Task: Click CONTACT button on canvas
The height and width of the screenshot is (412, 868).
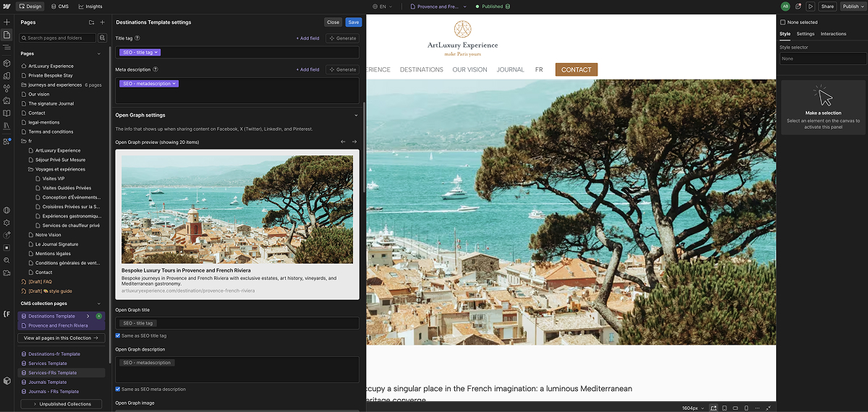Action: 576,69
